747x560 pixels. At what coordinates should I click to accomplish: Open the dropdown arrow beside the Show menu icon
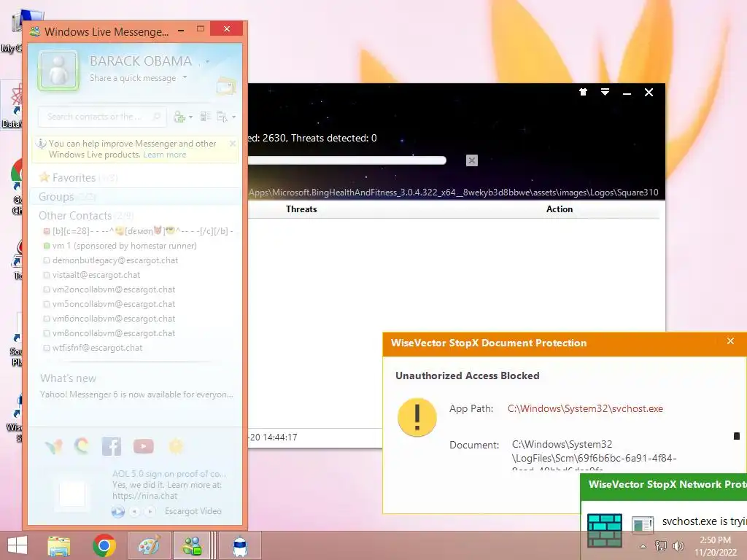(x=233, y=117)
